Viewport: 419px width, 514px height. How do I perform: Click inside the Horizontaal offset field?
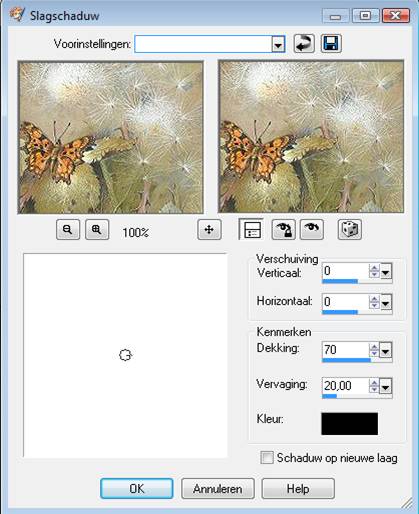[x=345, y=302]
